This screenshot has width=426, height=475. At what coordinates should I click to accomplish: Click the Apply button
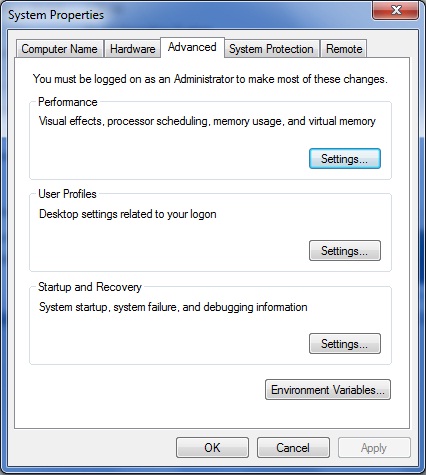point(374,448)
